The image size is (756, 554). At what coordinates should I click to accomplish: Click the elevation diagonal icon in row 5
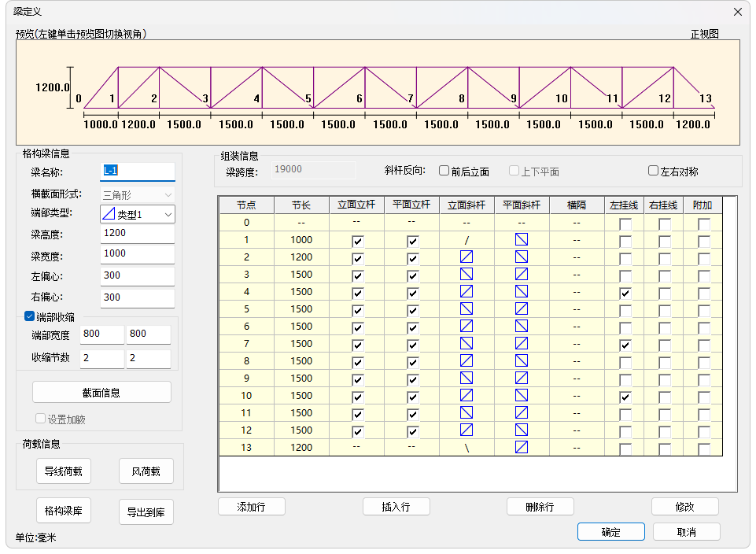(x=467, y=308)
